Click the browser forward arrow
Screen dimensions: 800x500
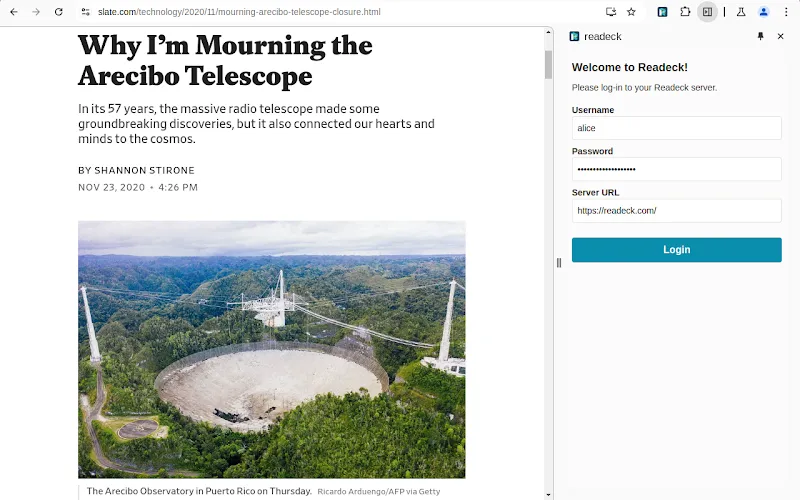(x=36, y=12)
